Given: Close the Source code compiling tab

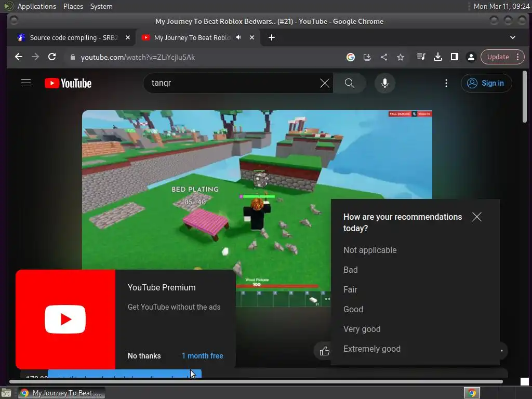Looking at the screenshot, I should pos(128,37).
